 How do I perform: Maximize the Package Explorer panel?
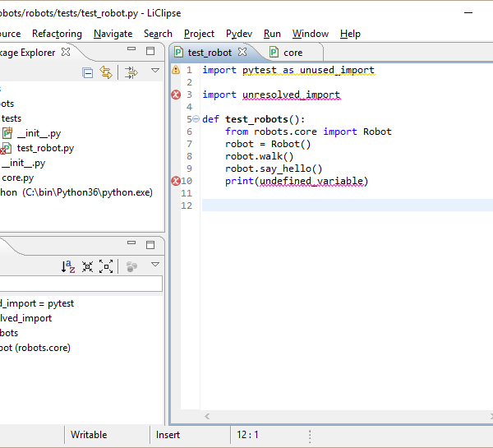tap(150, 51)
